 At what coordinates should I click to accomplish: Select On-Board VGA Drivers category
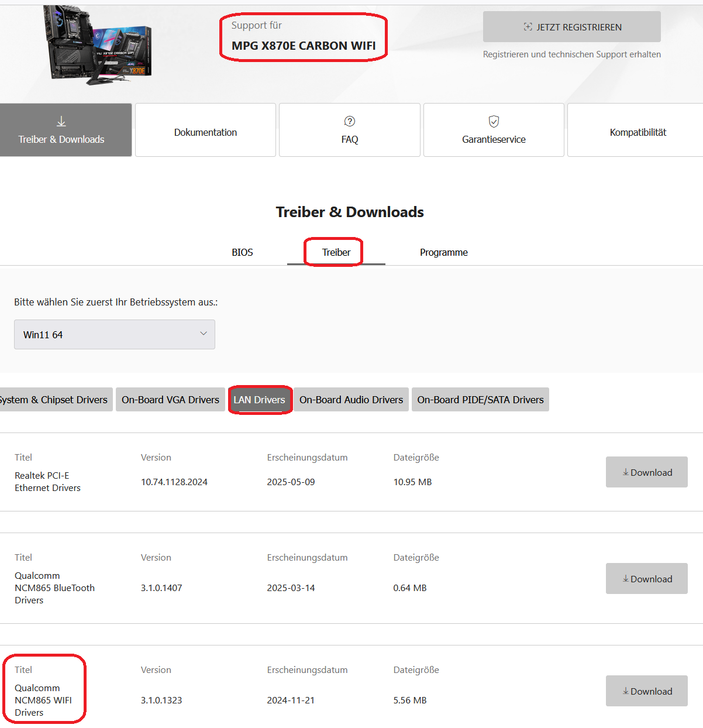[170, 400]
